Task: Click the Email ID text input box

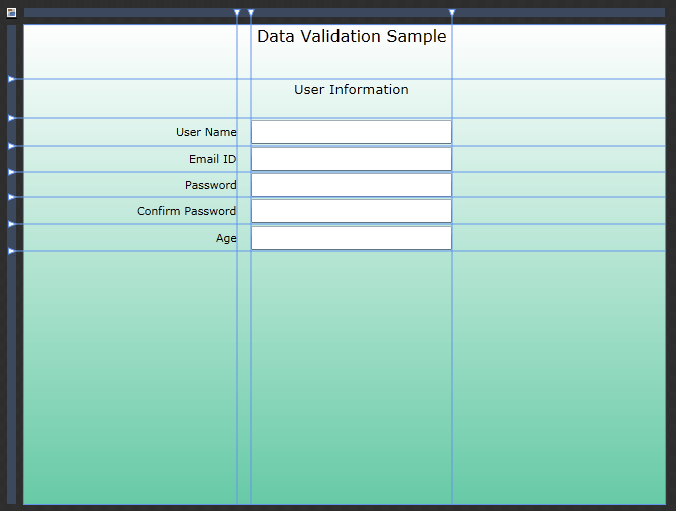Action: [x=351, y=159]
